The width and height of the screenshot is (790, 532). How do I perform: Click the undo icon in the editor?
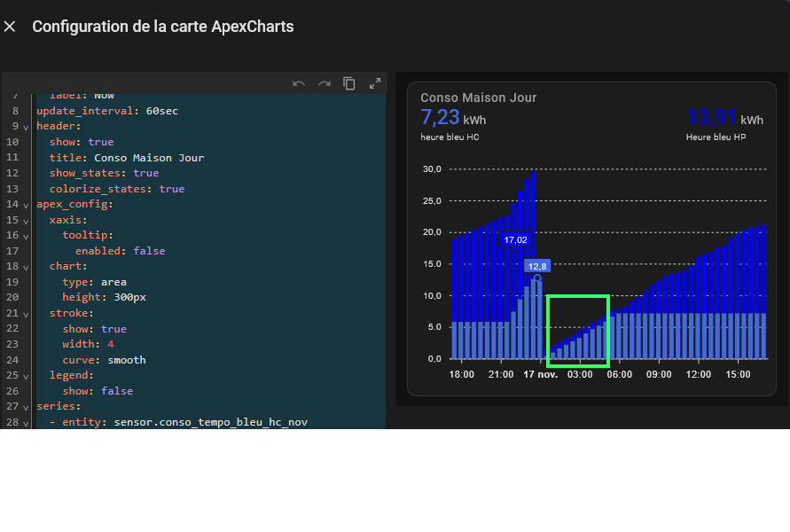[299, 83]
